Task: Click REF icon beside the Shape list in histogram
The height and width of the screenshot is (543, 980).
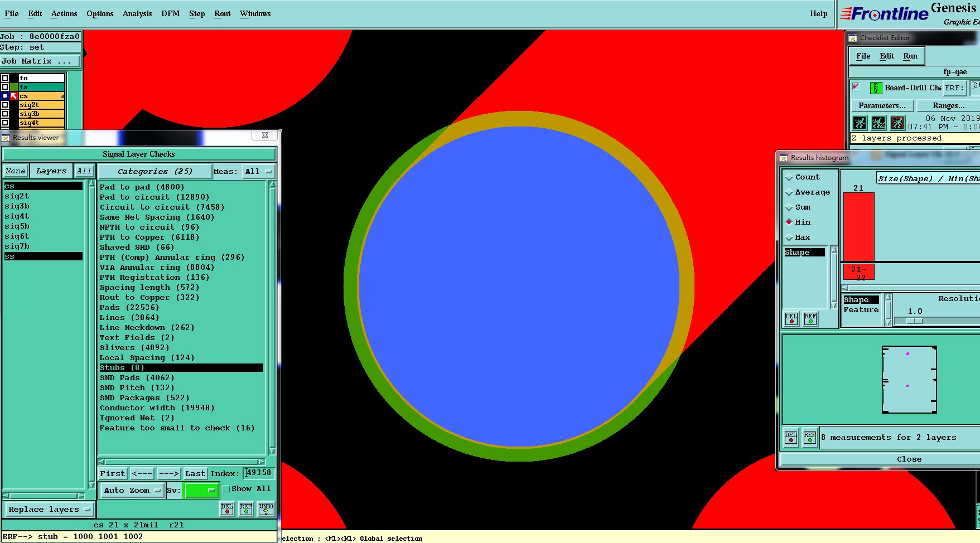Action: click(x=810, y=319)
